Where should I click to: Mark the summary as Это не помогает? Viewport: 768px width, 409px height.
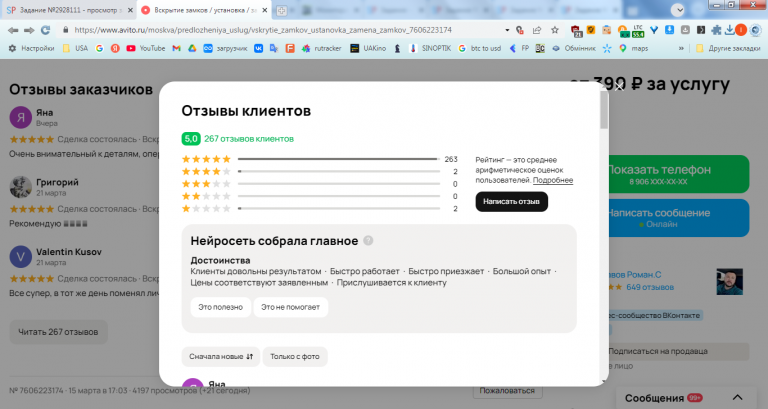(290, 307)
